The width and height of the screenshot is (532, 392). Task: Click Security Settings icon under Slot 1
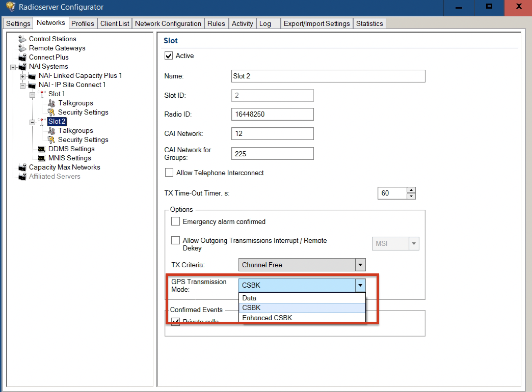51,112
